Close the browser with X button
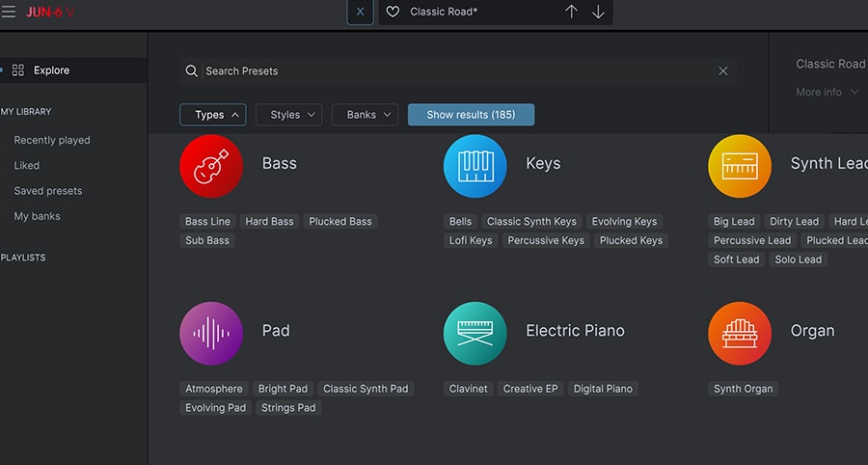Screen dimensions: 868x465 pyautogui.click(x=360, y=12)
